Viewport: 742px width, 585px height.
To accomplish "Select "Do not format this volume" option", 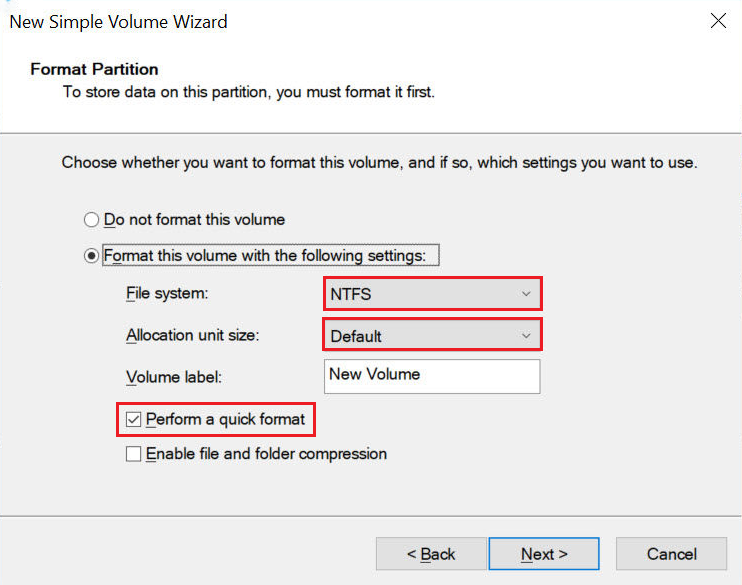I will [x=92, y=220].
